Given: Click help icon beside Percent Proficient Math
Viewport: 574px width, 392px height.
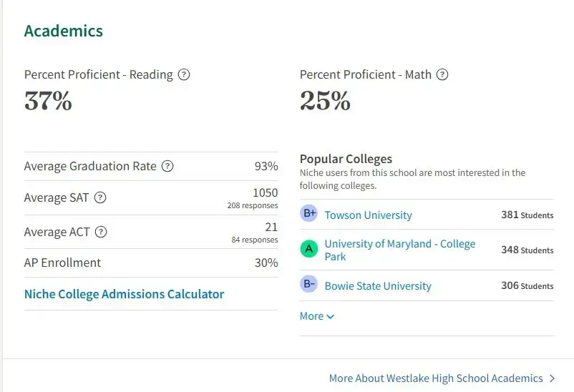Looking at the screenshot, I should 442,74.
